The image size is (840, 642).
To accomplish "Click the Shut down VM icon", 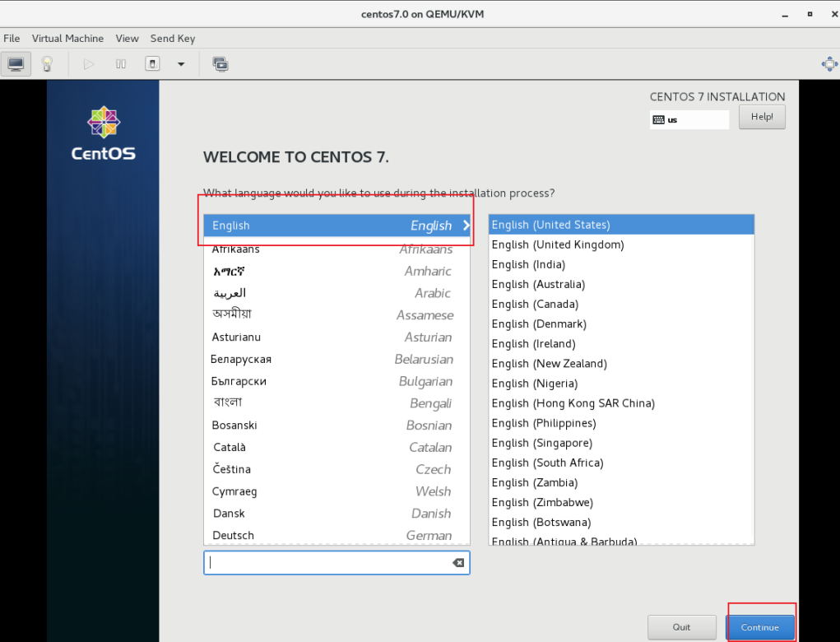I will [x=153, y=64].
